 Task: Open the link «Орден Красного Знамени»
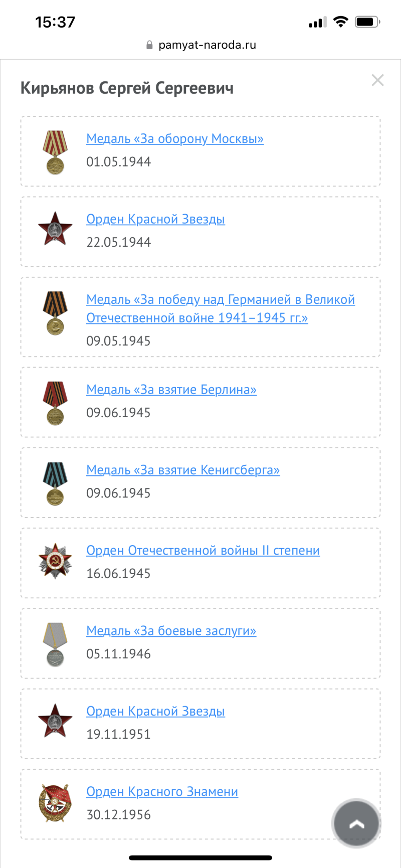(x=162, y=792)
